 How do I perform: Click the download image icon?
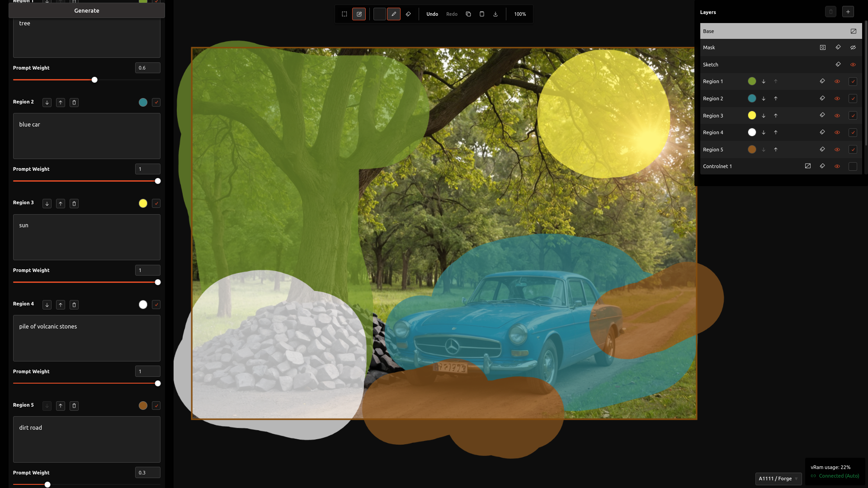[495, 14]
